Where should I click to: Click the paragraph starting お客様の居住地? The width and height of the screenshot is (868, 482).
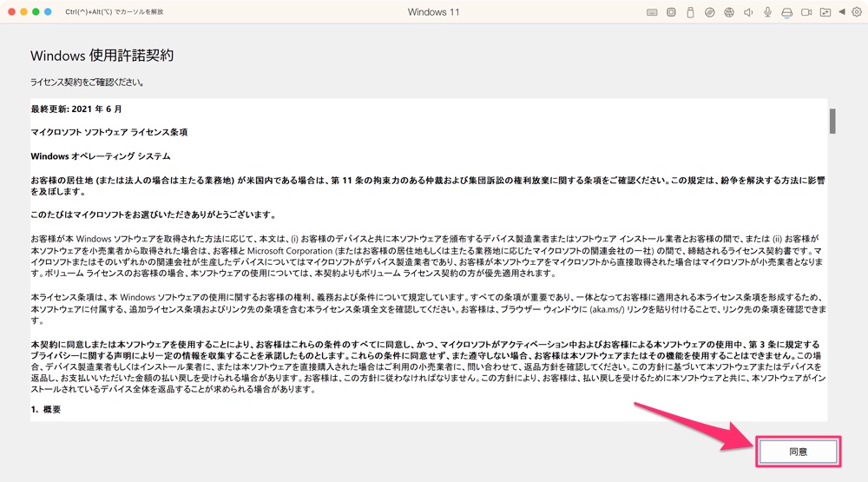(x=428, y=186)
